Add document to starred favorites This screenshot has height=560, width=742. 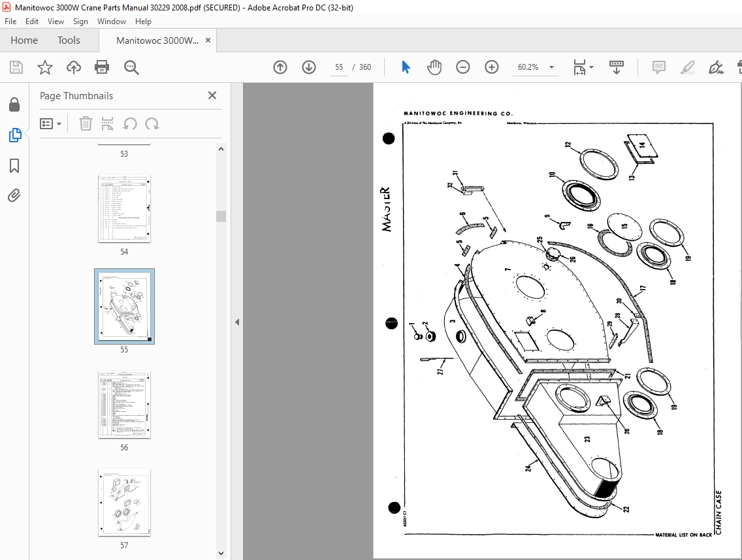[45, 67]
